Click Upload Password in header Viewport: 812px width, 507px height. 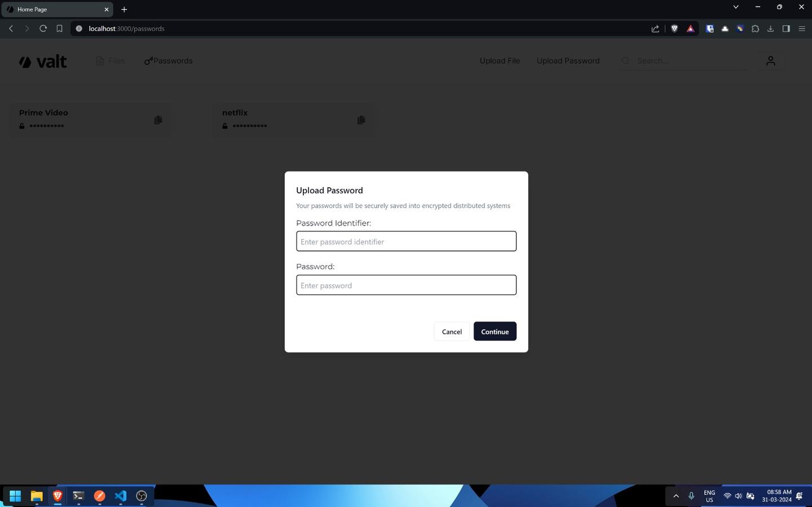(x=568, y=61)
